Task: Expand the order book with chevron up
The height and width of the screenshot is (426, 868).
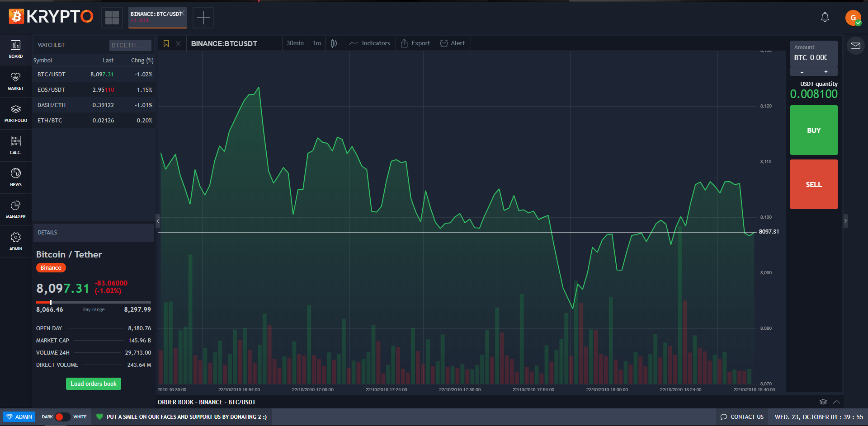Action: click(x=836, y=402)
